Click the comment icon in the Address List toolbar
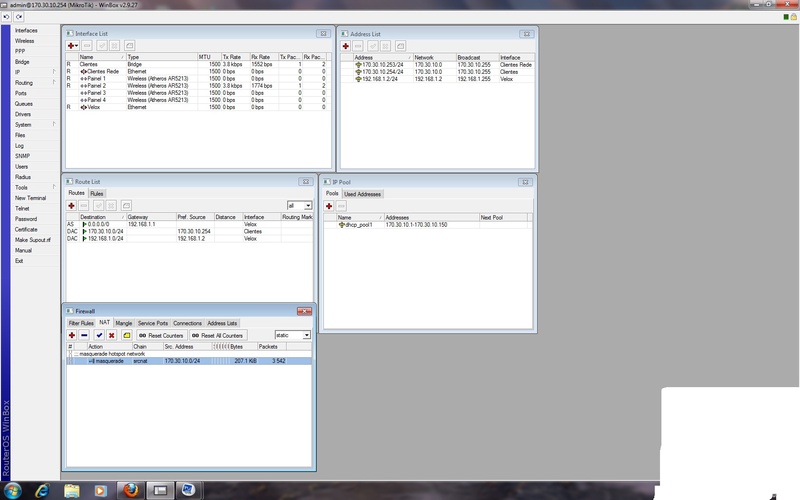This screenshot has height=500, width=800. click(401, 46)
